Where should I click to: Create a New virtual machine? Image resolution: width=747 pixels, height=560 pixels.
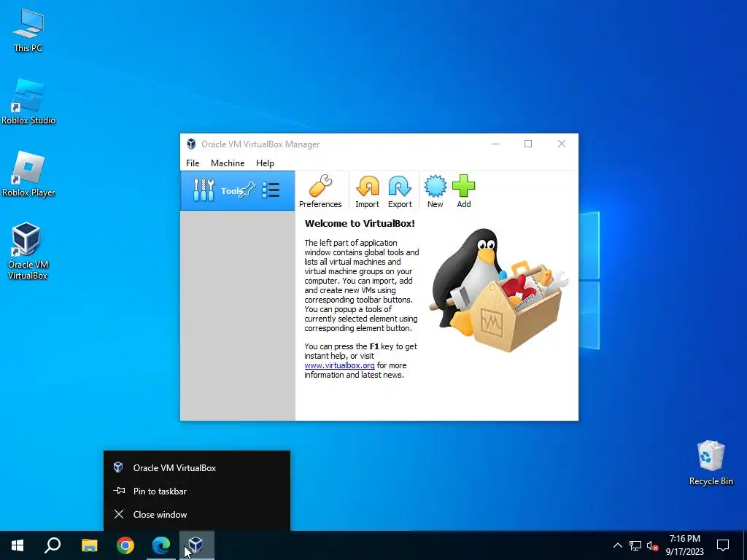pyautogui.click(x=435, y=191)
